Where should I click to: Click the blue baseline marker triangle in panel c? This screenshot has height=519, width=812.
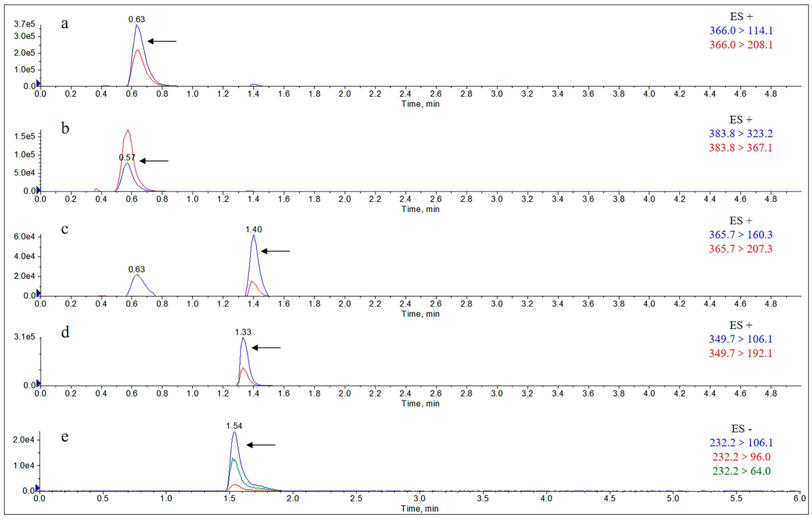[x=38, y=293]
